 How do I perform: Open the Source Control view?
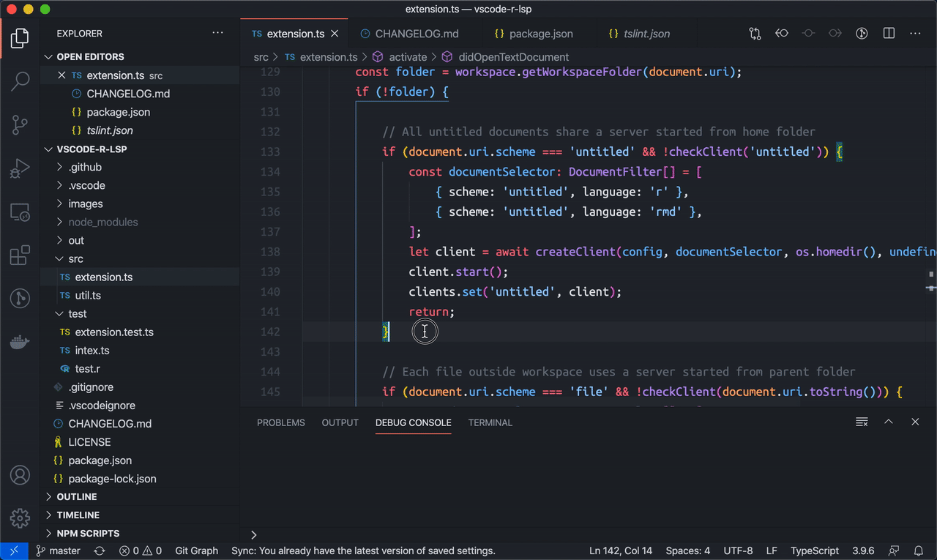pyautogui.click(x=20, y=125)
